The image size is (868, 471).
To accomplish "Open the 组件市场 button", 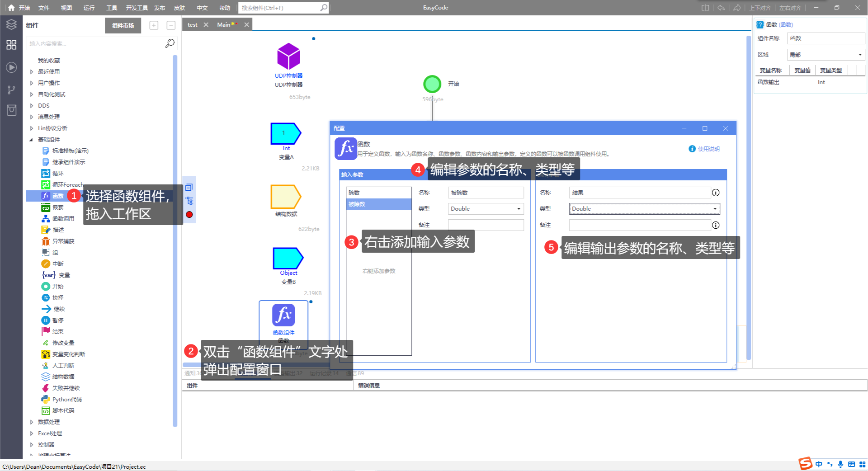I will point(123,25).
